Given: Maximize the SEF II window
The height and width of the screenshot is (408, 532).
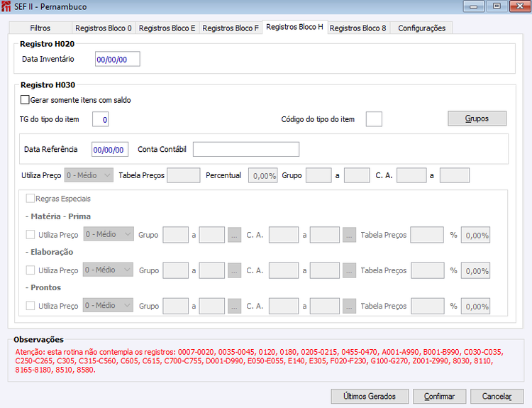Looking at the screenshot, I should tap(497, 6).
